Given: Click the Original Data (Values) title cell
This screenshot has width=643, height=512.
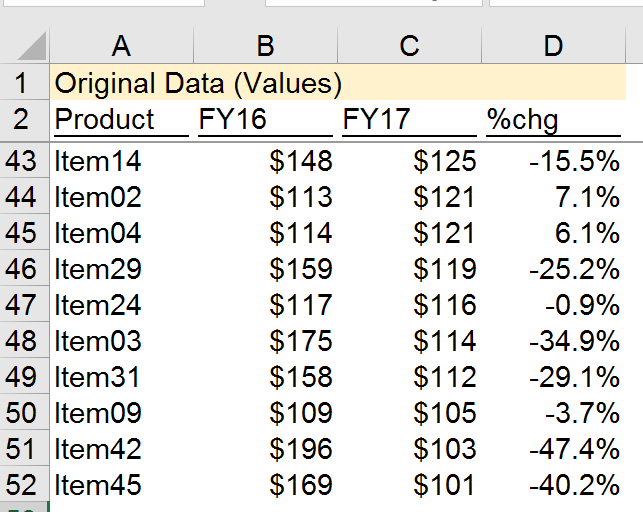Looking at the screenshot, I should [x=198, y=83].
